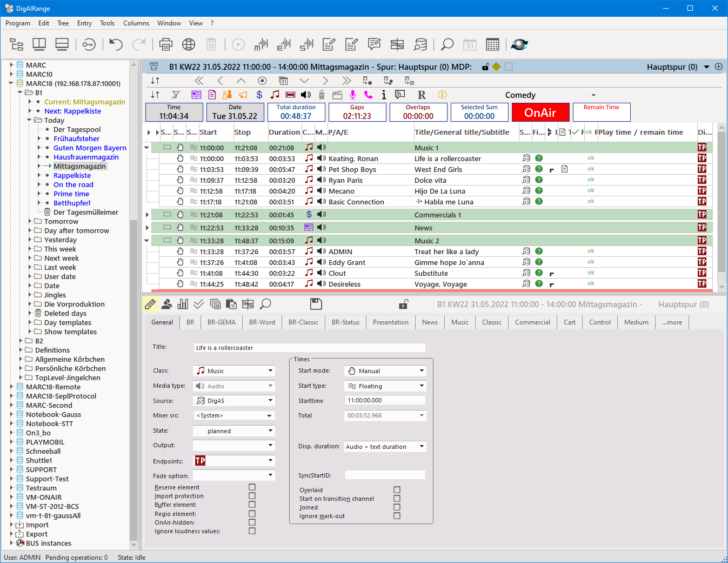This screenshot has height=563, width=728.
Task: Click into the Title field
Action: [x=309, y=348]
